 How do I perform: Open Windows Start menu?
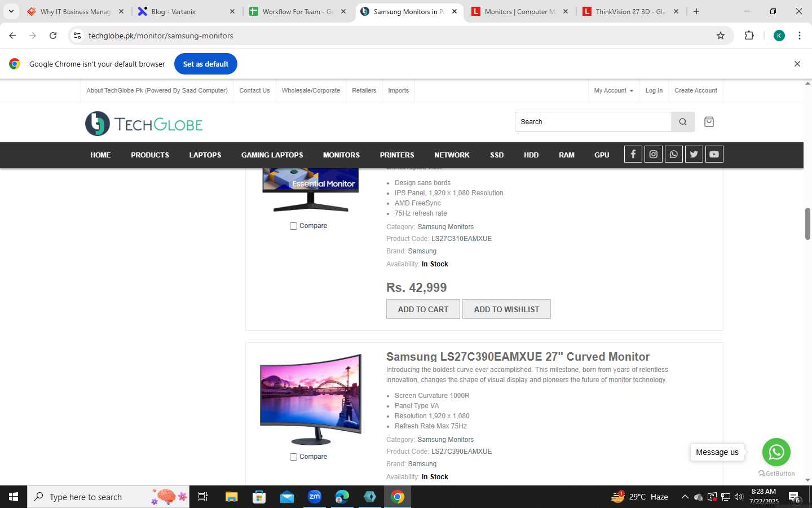(x=14, y=497)
